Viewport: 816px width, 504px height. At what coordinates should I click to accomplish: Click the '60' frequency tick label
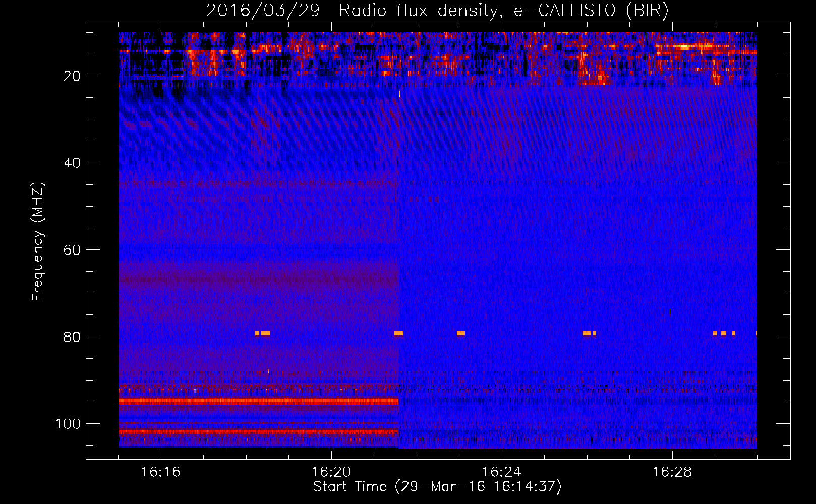73,250
